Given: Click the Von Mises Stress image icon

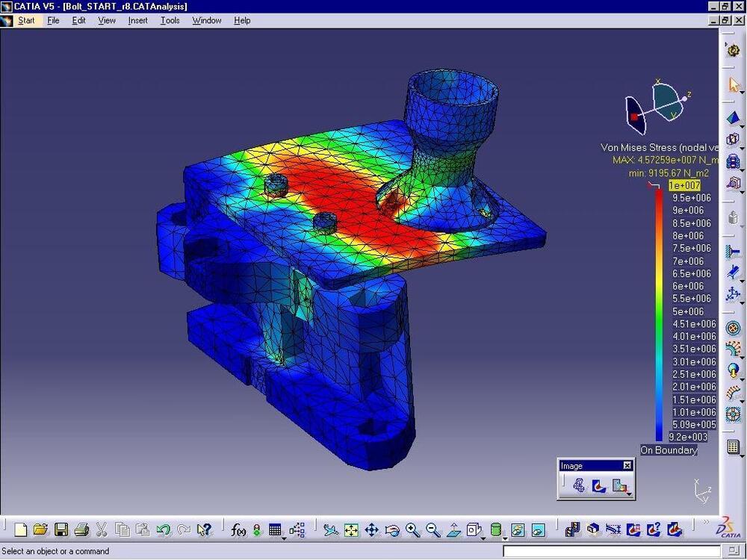Looking at the screenshot, I should coord(599,486).
